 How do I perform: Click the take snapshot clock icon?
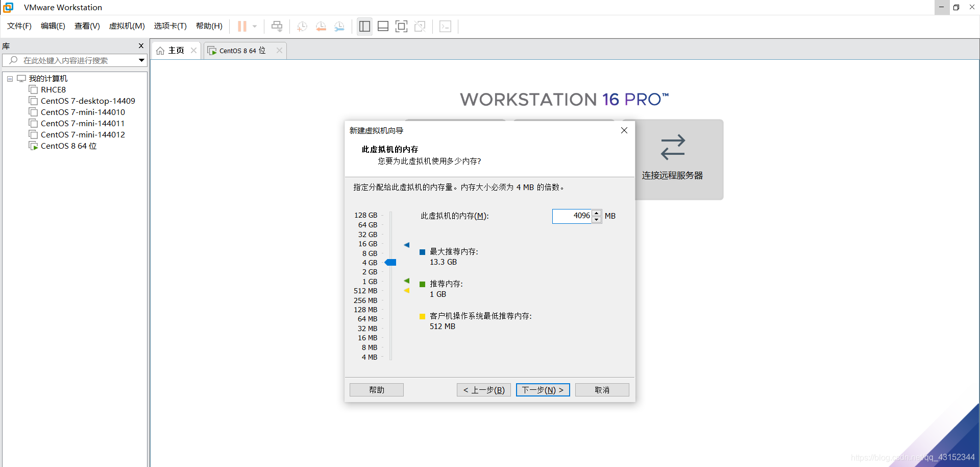(302, 26)
